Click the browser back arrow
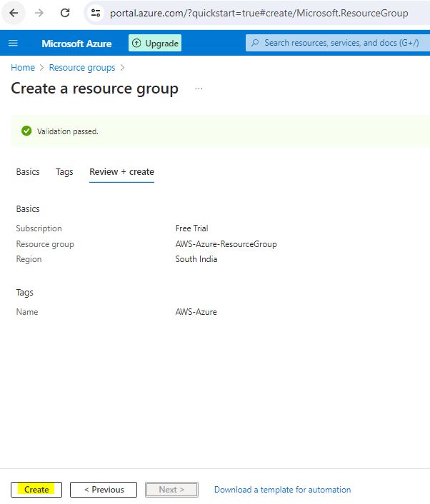 click(14, 13)
